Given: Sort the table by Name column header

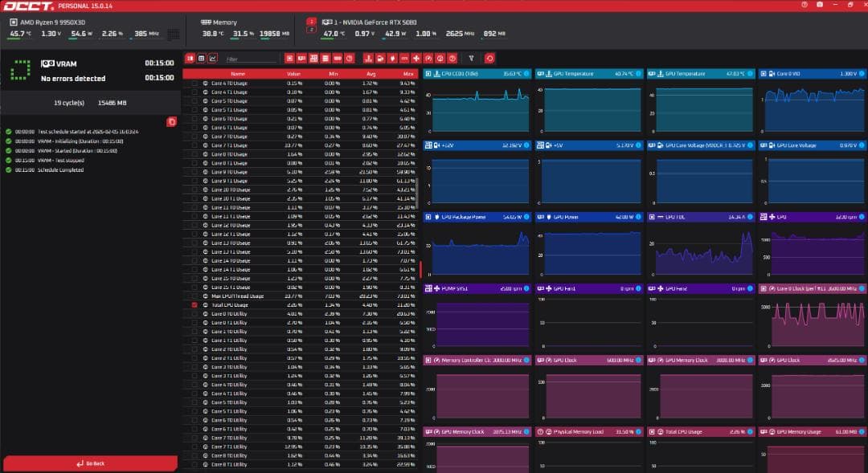Looking at the screenshot, I should click(238, 73).
